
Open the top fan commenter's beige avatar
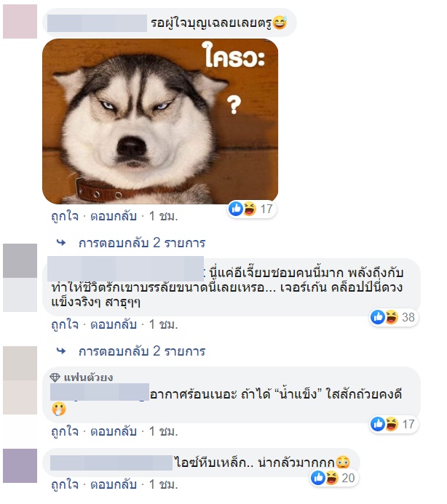[x=20, y=380]
